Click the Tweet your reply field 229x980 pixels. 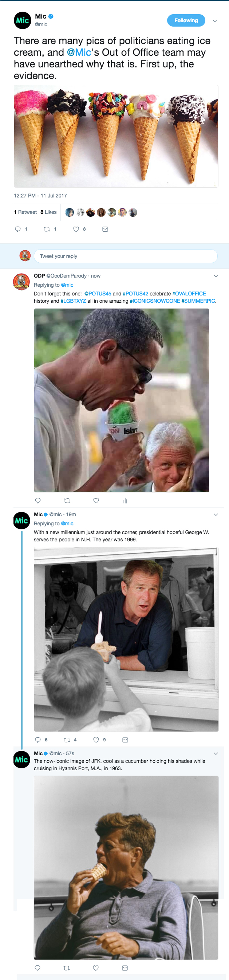126,256
